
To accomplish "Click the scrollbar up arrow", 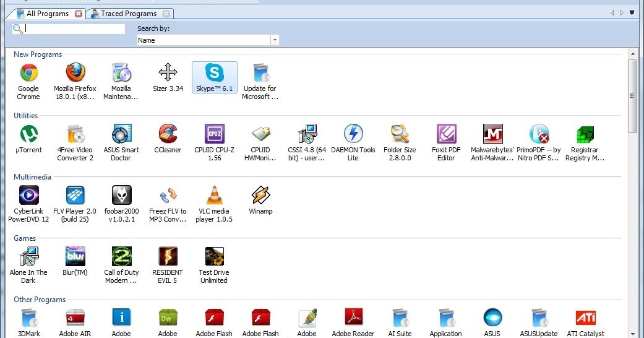I will pos(632,54).
